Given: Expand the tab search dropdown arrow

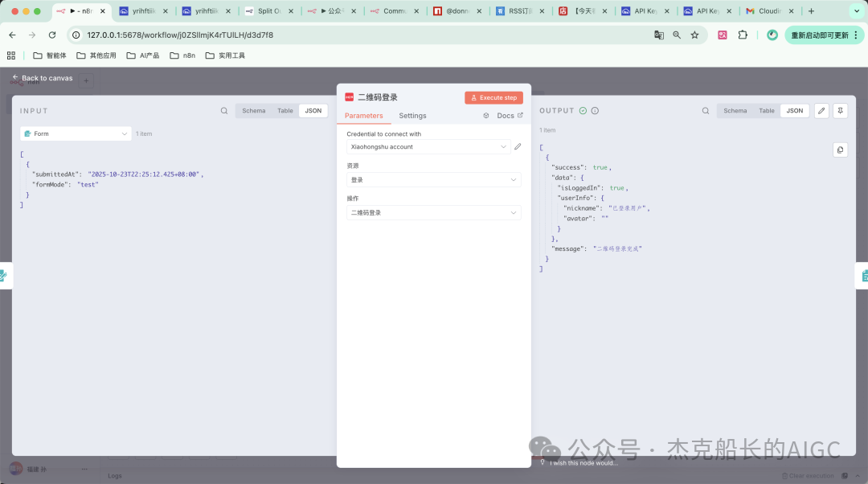Looking at the screenshot, I should (x=857, y=11).
